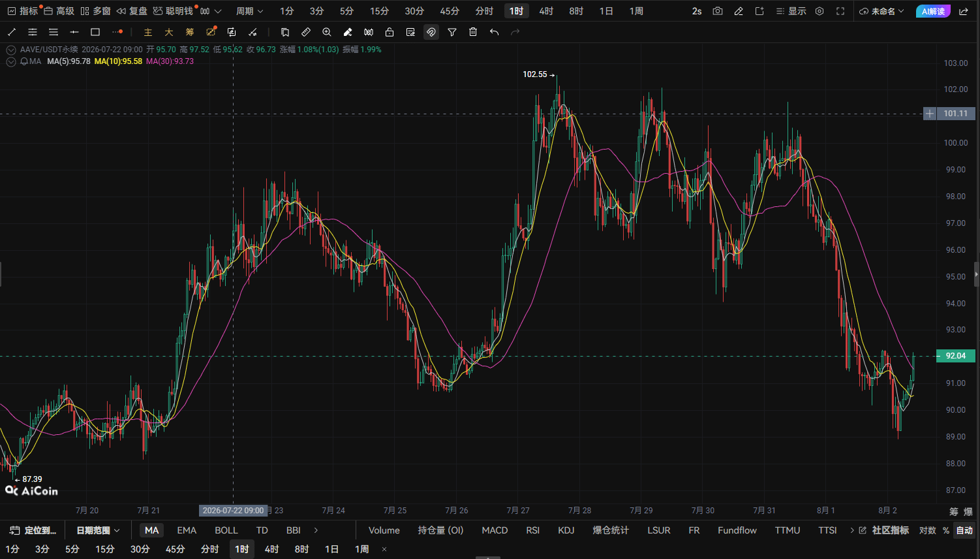Select the 15分 timeframe in top bar
980x559 pixels.
pyautogui.click(x=379, y=11)
